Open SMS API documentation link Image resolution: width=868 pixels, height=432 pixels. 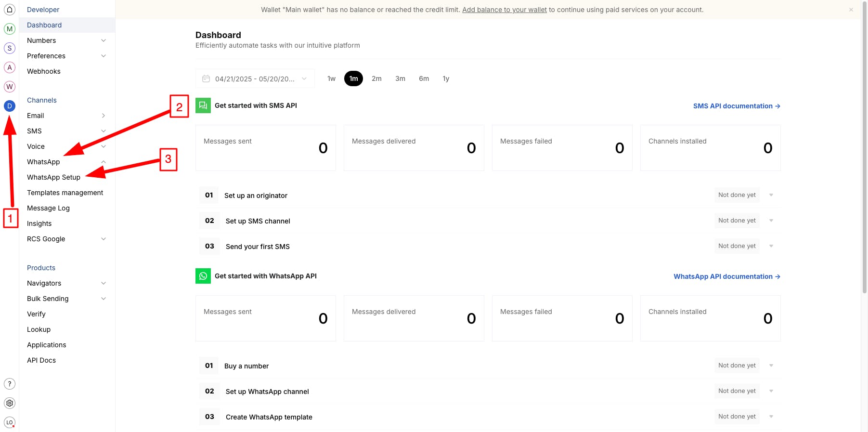point(736,106)
